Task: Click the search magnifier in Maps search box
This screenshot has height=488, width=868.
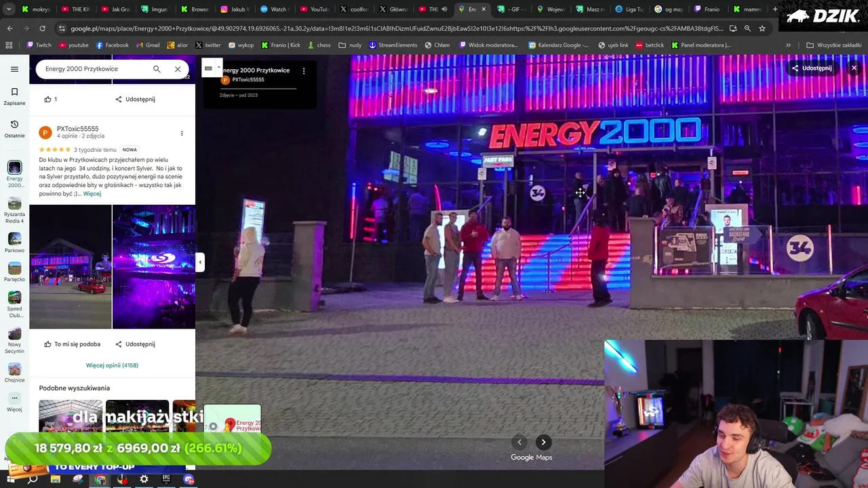Action: tap(157, 69)
